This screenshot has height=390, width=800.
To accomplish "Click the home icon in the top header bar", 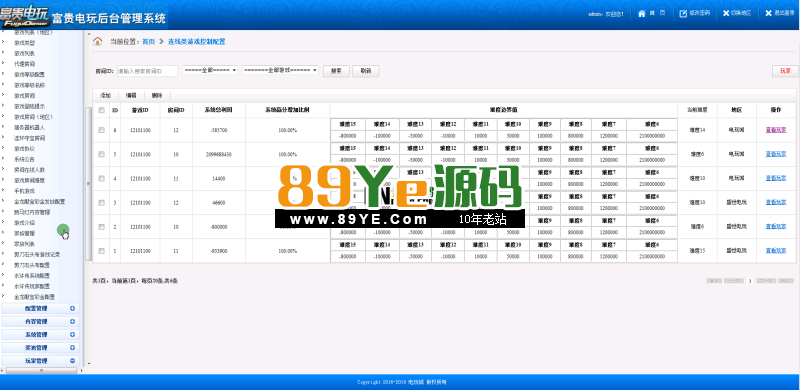I will pos(642,14).
